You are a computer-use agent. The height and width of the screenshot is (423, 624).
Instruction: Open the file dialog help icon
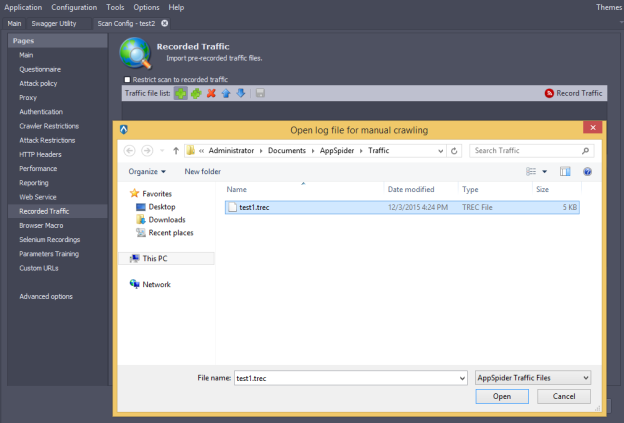click(587, 171)
